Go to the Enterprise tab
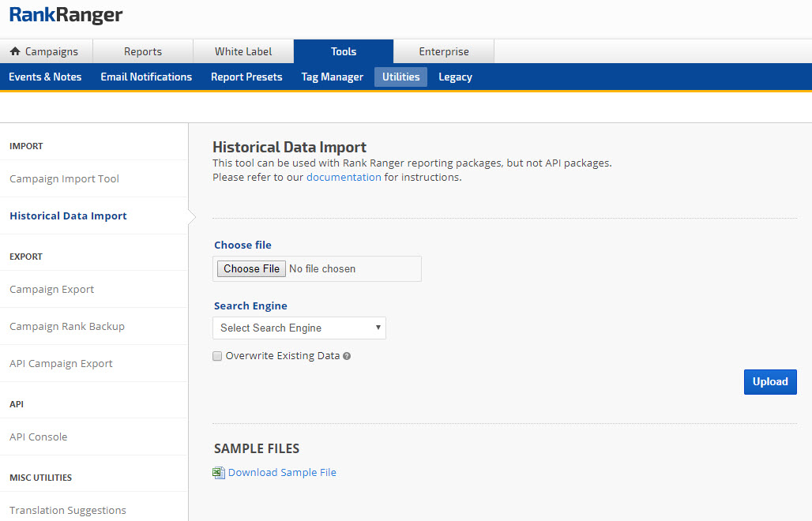The height and width of the screenshot is (521, 812). click(444, 51)
